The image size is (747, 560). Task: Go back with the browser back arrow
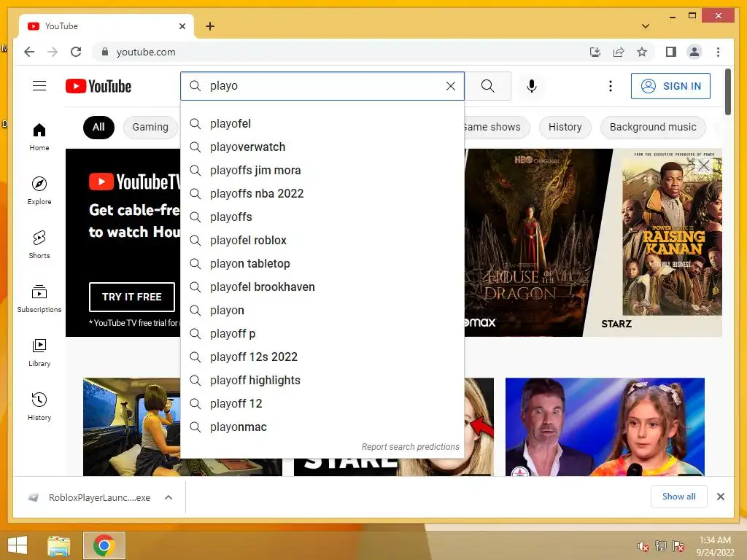[x=29, y=52]
